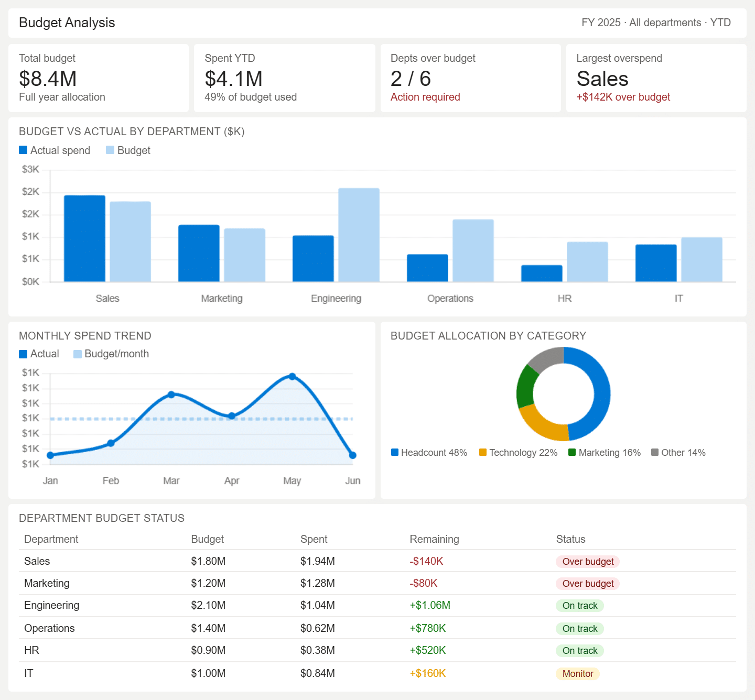The width and height of the screenshot is (755, 700).
Task: Click the blue Headcount 48% legend swatch
Action: click(395, 452)
